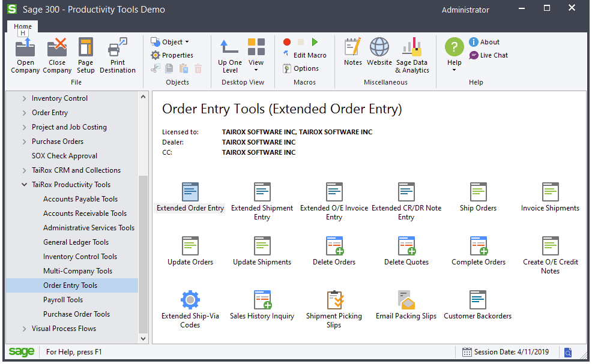Click the calendar icon beside Session Date
This screenshot has width=592, height=364.
pyautogui.click(x=467, y=352)
